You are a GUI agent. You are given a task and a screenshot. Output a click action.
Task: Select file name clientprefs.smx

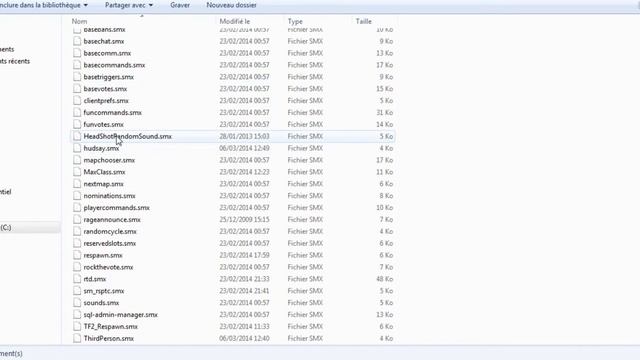[x=106, y=100]
